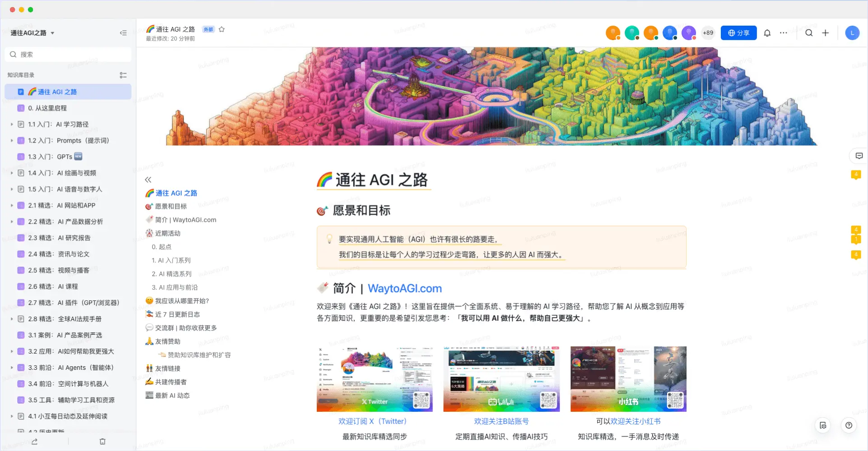The height and width of the screenshot is (451, 868).
Task: Jump to 近期活动 in the outline
Action: (x=167, y=233)
